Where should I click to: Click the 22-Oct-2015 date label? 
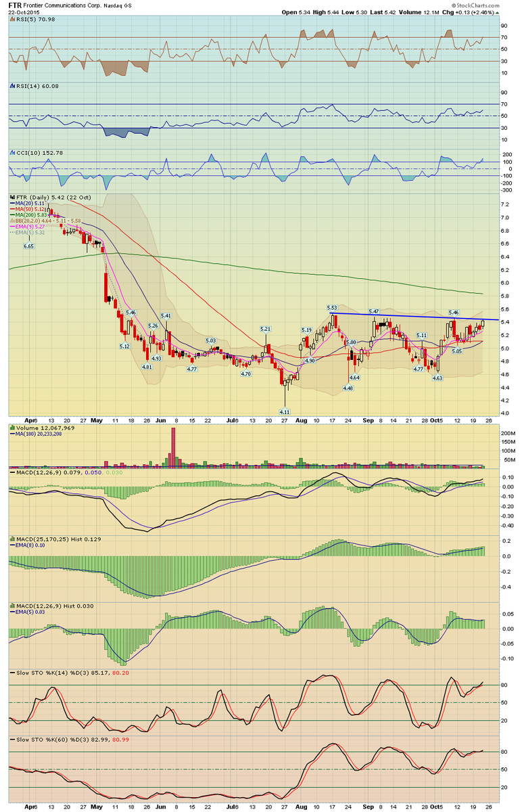22,13
